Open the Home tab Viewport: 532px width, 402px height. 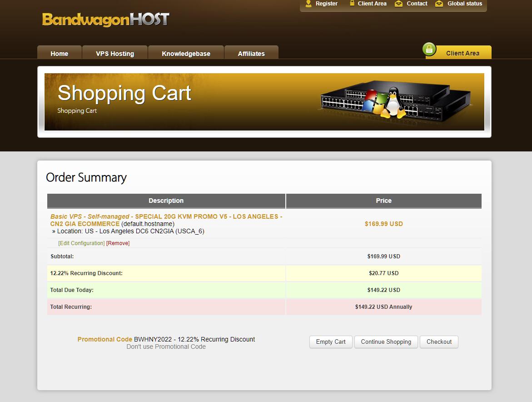[x=60, y=53]
